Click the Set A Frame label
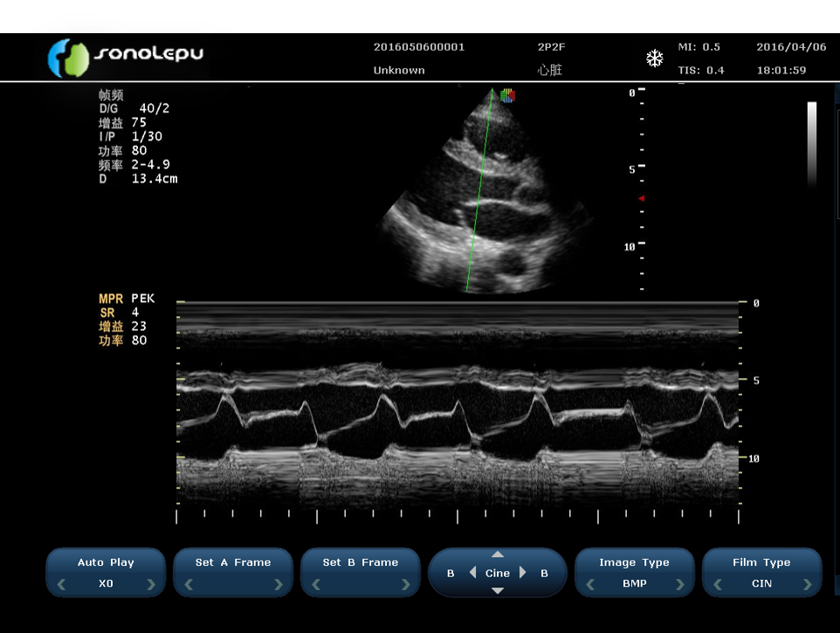This screenshot has width=840, height=633. [x=233, y=562]
